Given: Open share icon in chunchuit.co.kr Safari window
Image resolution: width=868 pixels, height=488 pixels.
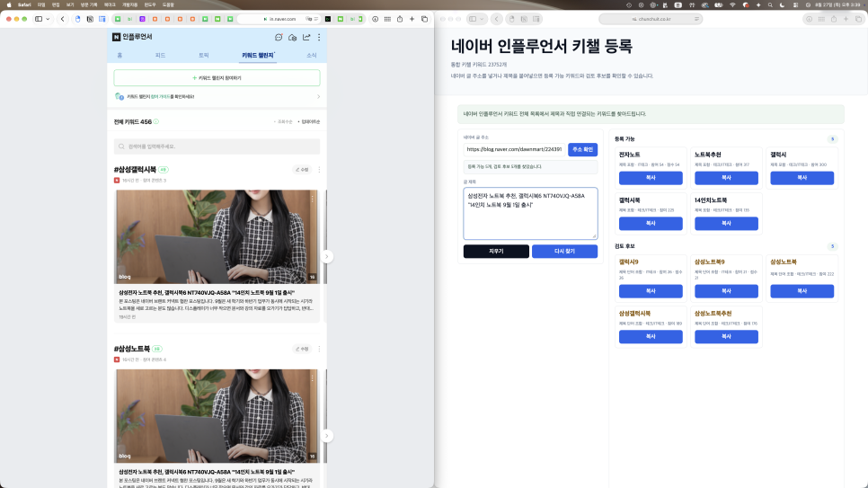Looking at the screenshot, I should pos(834,19).
